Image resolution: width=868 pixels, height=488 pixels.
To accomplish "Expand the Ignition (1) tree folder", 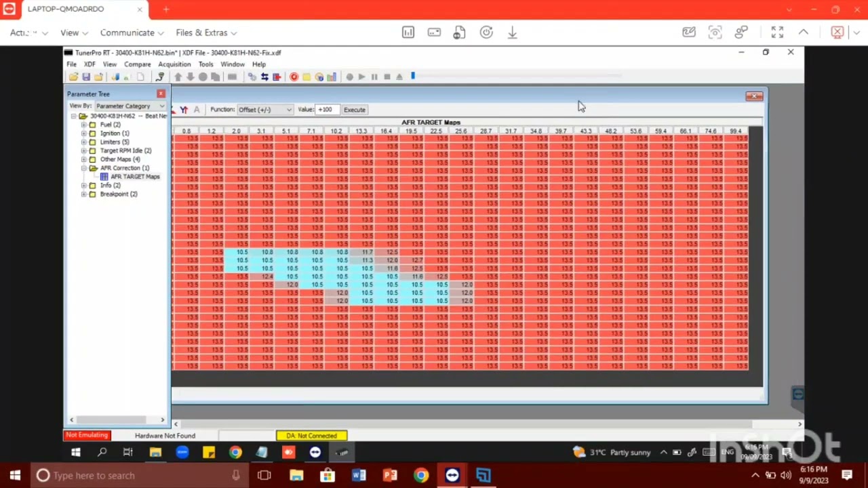I will click(x=84, y=134).
